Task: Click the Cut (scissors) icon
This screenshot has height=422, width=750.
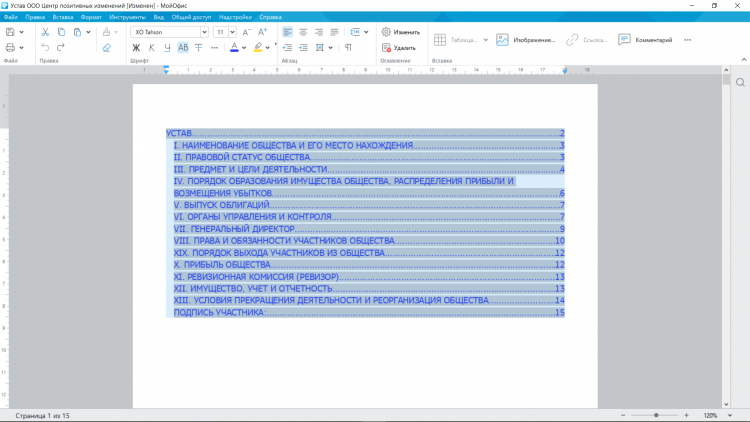Action: 45,32
